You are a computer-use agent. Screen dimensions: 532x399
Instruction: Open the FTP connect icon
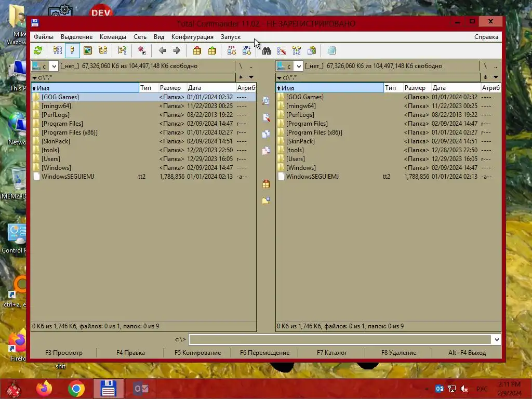(232, 50)
